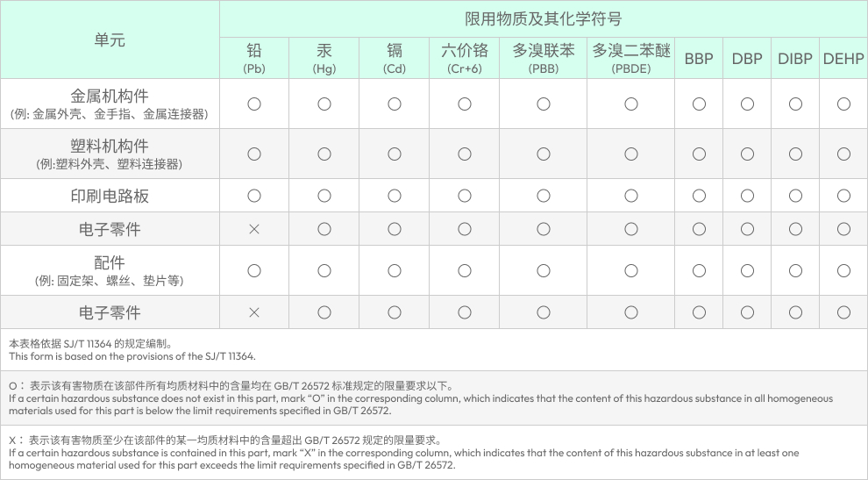Select the DEHP column header
This screenshot has height=480, width=868.
(x=843, y=59)
